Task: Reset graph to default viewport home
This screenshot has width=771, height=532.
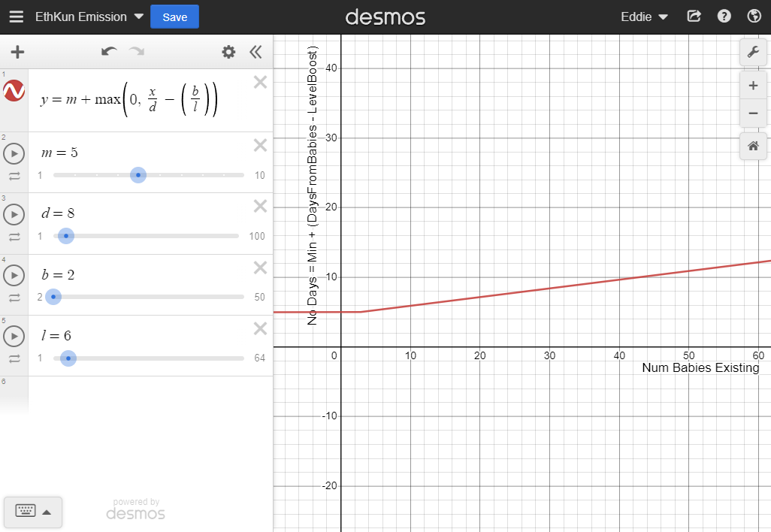Action: point(753,146)
